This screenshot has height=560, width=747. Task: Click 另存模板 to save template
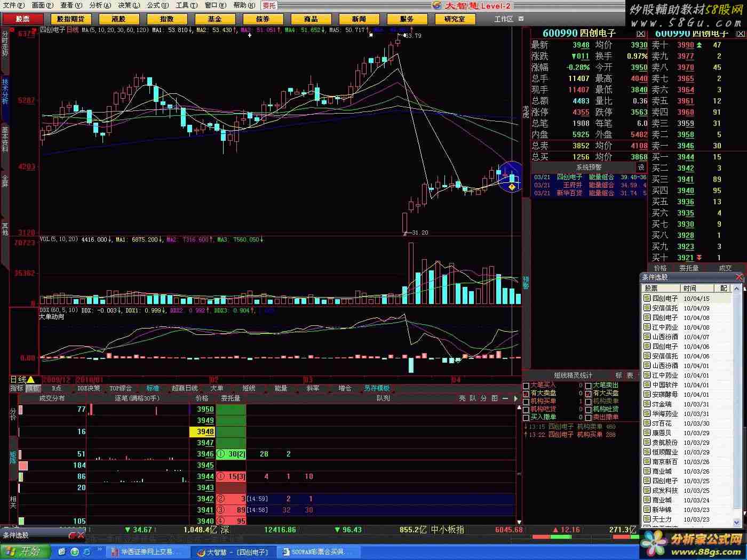[x=377, y=388]
